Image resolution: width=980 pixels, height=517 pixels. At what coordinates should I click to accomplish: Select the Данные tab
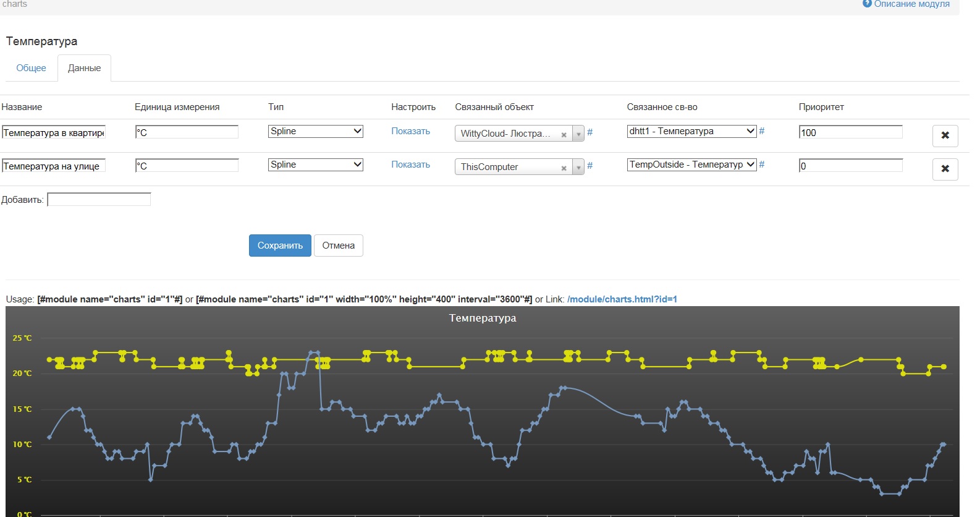(x=84, y=68)
